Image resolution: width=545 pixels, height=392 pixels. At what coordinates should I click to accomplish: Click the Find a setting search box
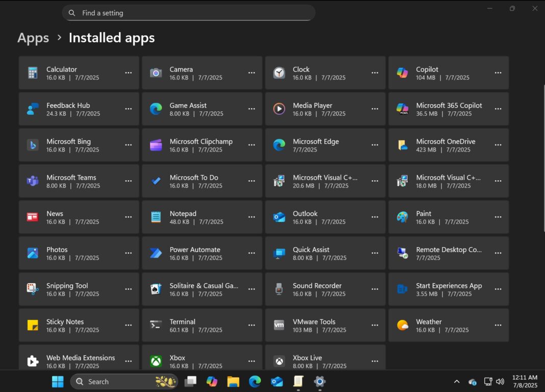(x=188, y=13)
